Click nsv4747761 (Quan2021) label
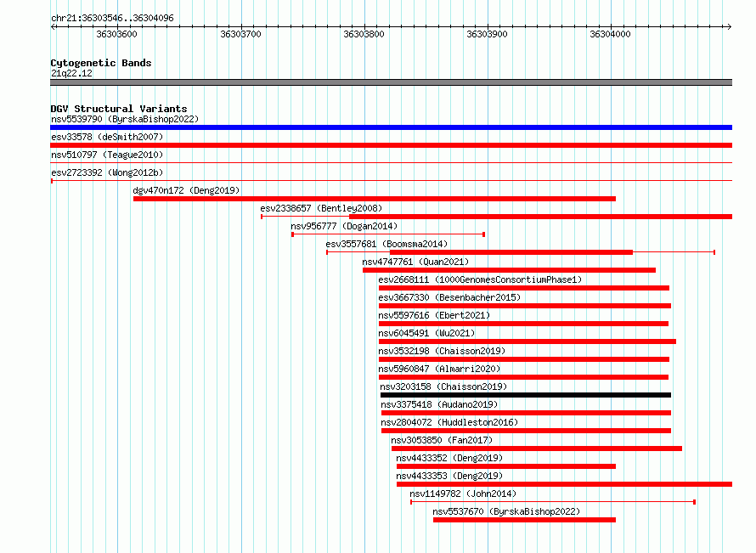The height and width of the screenshot is (553, 756). pyautogui.click(x=415, y=262)
